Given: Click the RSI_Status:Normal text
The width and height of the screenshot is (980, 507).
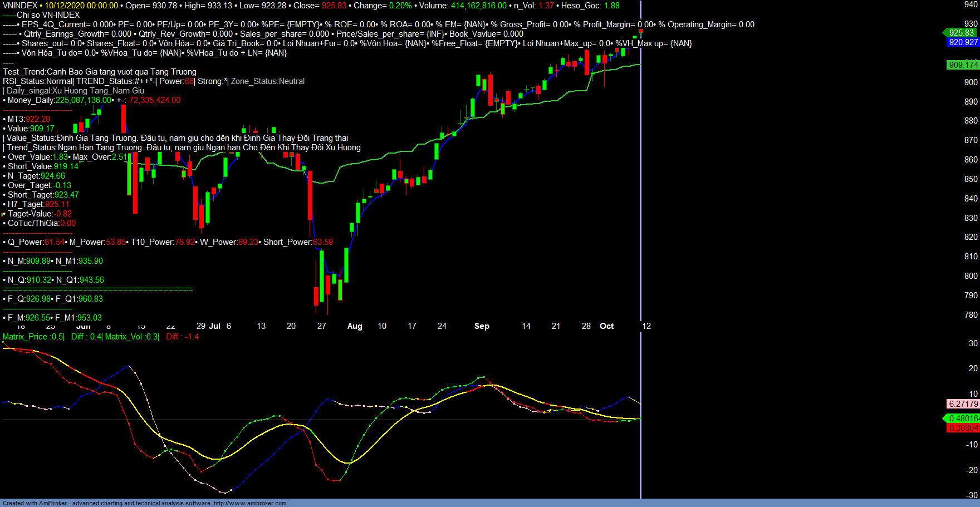Looking at the screenshot, I should 37,81.
